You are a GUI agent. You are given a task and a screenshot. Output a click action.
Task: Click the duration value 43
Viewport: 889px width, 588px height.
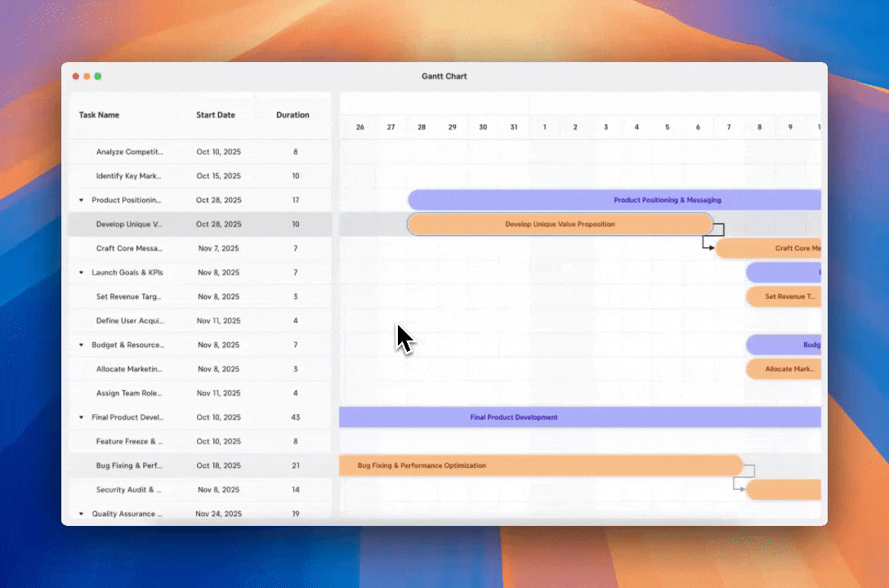(296, 417)
